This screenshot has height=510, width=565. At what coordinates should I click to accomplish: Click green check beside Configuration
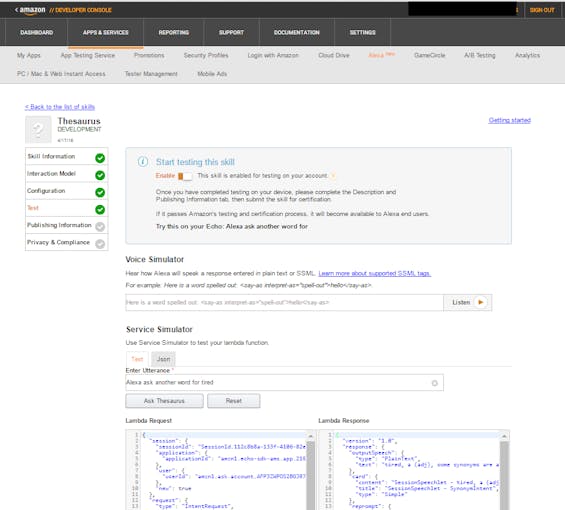[100, 192]
